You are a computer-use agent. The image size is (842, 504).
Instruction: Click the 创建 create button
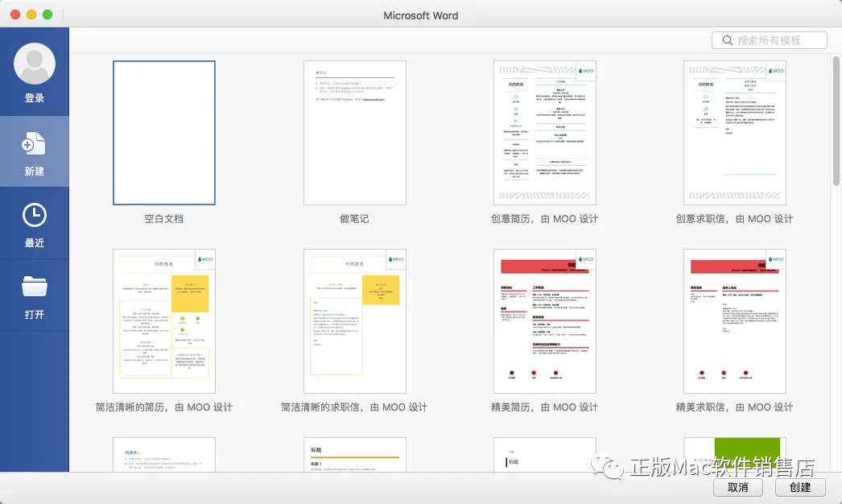pyautogui.click(x=800, y=487)
